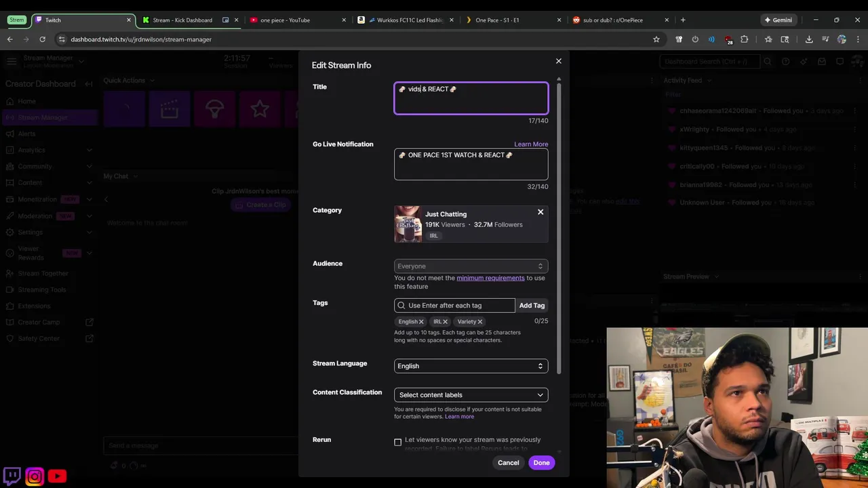Click the Go Live Notification text box
The width and height of the screenshot is (868, 488).
pyautogui.click(x=471, y=165)
